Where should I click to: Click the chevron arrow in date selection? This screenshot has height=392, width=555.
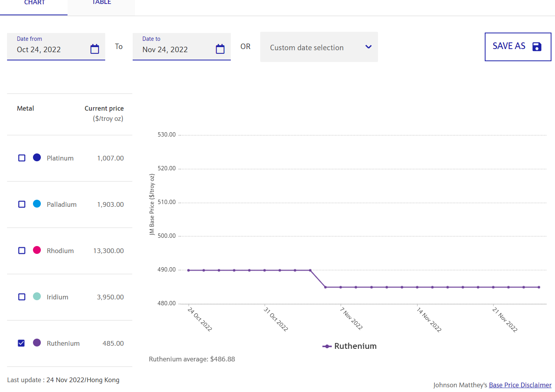coord(368,47)
